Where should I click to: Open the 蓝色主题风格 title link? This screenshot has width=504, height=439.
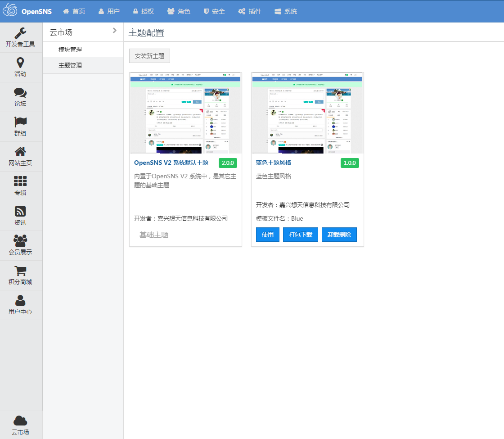274,163
